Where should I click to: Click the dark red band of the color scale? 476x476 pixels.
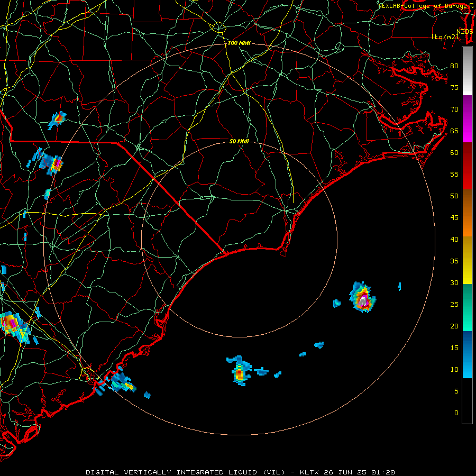[x=467, y=166]
